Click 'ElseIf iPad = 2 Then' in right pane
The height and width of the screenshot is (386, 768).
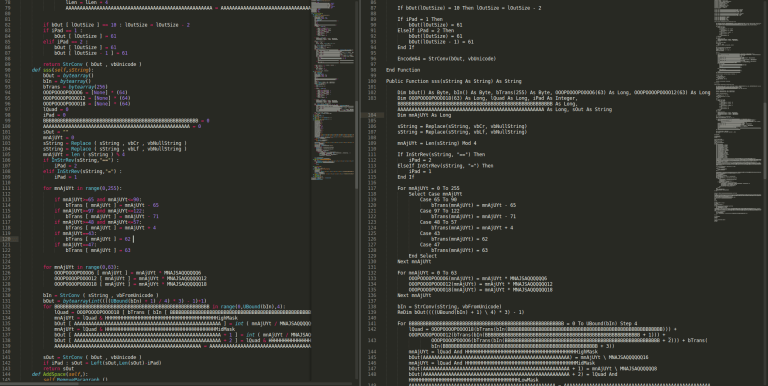[426, 30]
